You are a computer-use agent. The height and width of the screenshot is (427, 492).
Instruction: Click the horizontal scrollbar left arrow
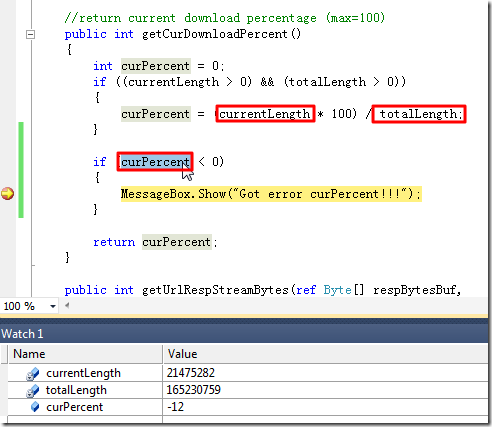[67, 305]
